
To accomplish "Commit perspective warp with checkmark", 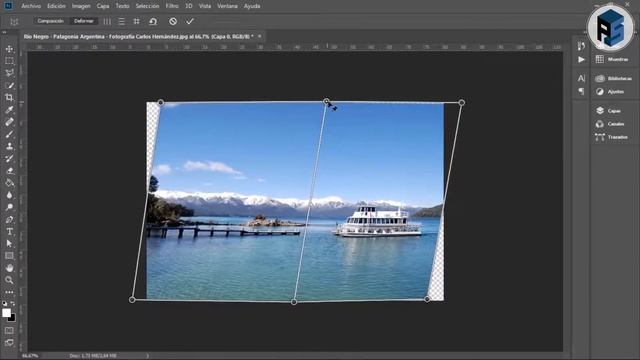I will [190, 21].
